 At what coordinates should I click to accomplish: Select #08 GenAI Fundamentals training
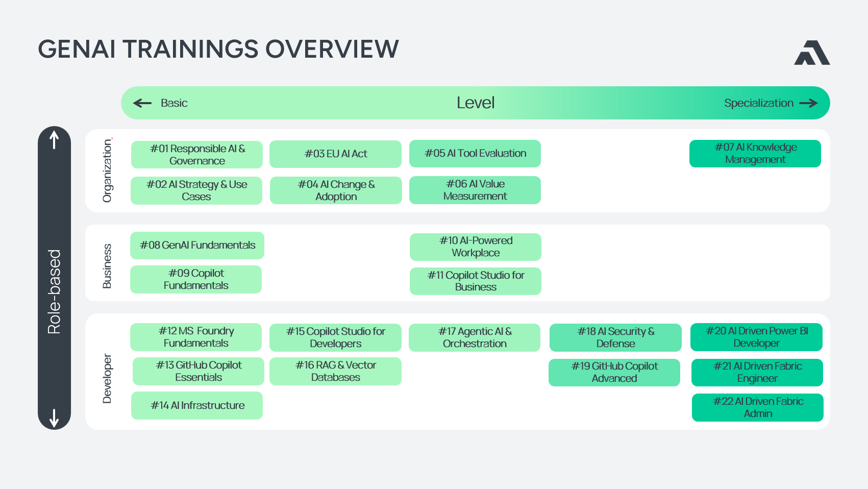(x=197, y=246)
